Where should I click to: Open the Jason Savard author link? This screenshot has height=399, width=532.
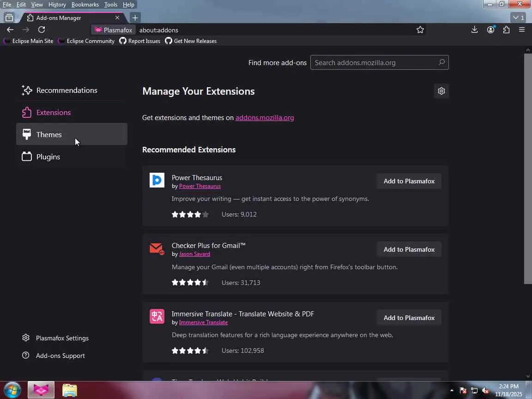(x=194, y=254)
